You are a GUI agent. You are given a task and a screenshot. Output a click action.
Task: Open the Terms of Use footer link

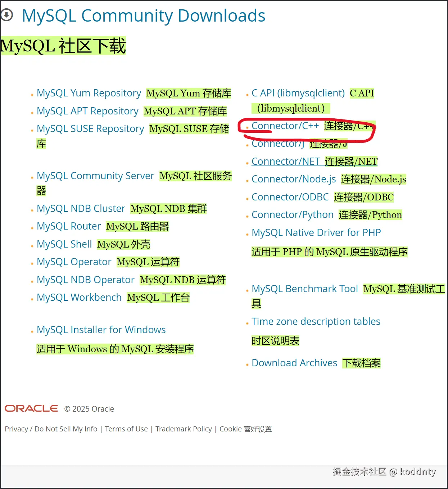126,429
